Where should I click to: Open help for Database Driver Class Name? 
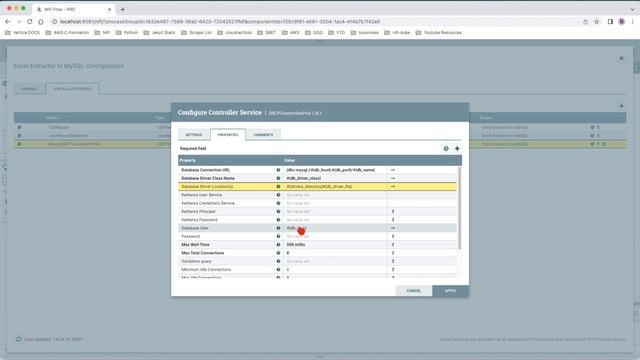278,178
